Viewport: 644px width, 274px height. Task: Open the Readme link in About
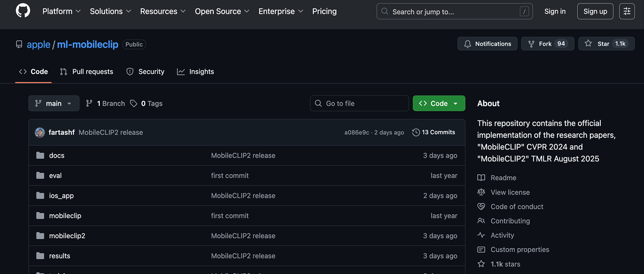click(x=503, y=178)
